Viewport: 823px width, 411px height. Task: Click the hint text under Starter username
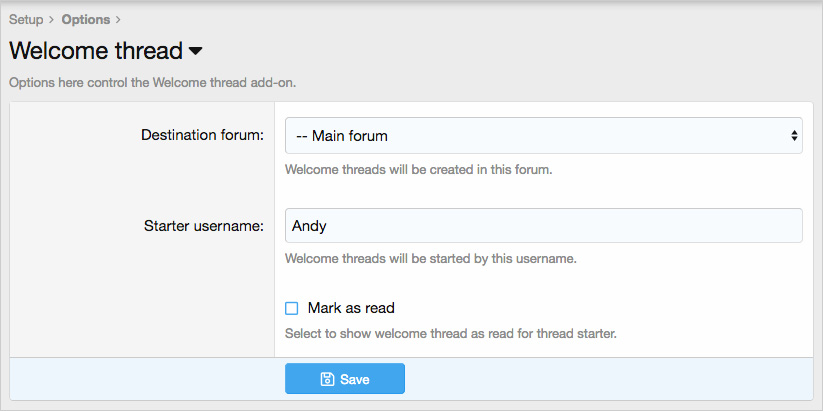(430, 259)
